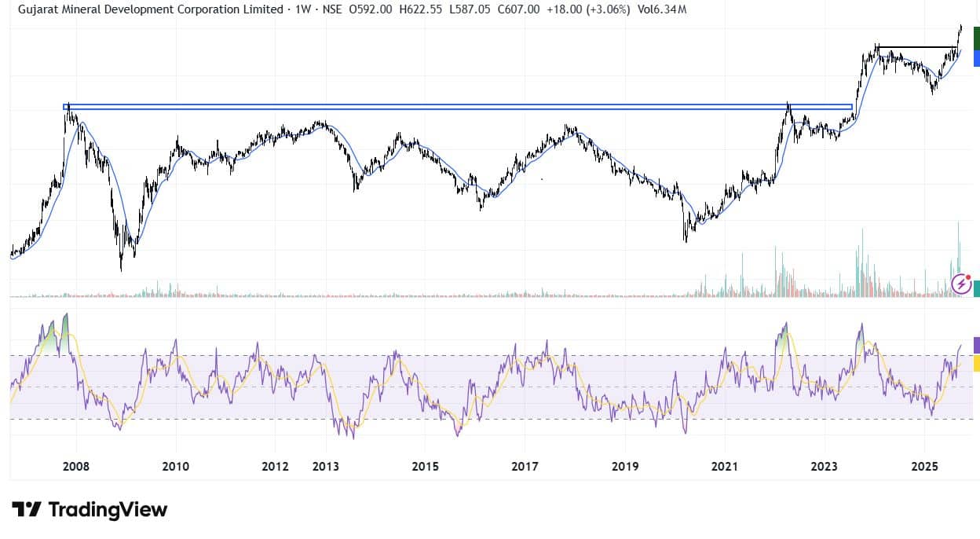Click the 2008 label on time axis
The height and width of the screenshot is (539, 980).
click(x=76, y=466)
